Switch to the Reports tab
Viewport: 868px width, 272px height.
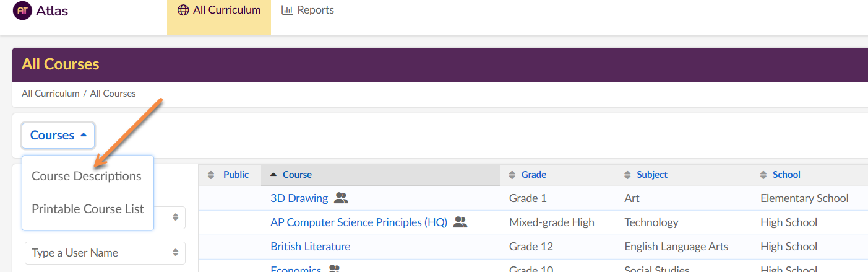point(308,11)
